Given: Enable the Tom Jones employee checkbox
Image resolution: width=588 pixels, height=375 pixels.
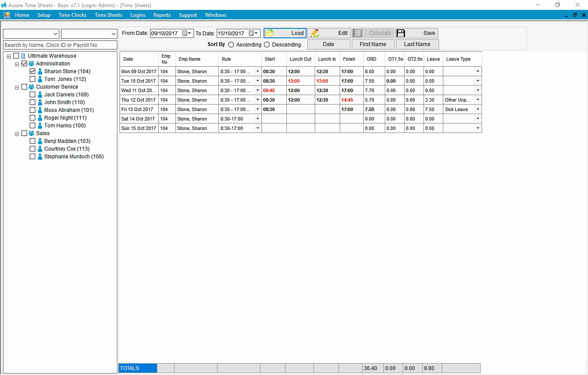Looking at the screenshot, I should click(x=32, y=79).
